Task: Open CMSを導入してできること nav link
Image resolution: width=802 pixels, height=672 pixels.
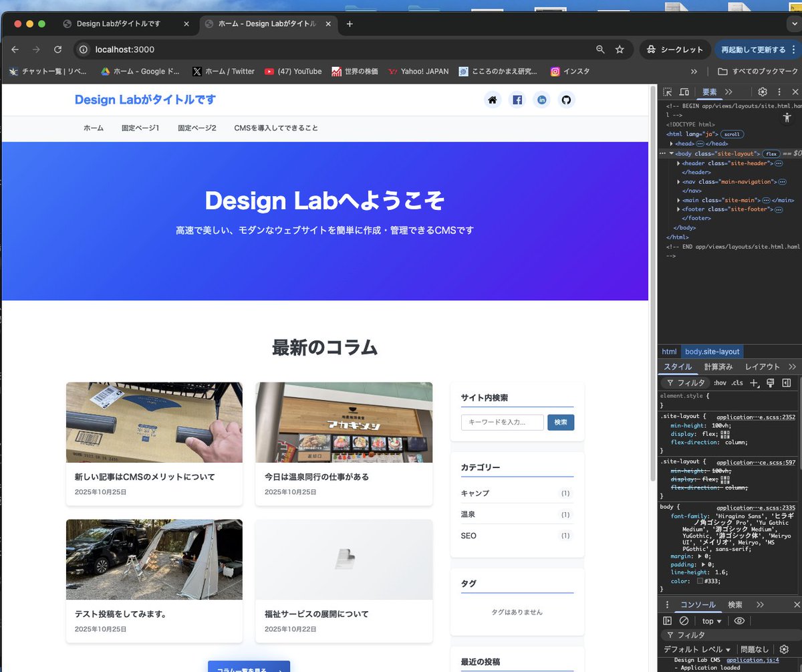Action: click(276, 128)
